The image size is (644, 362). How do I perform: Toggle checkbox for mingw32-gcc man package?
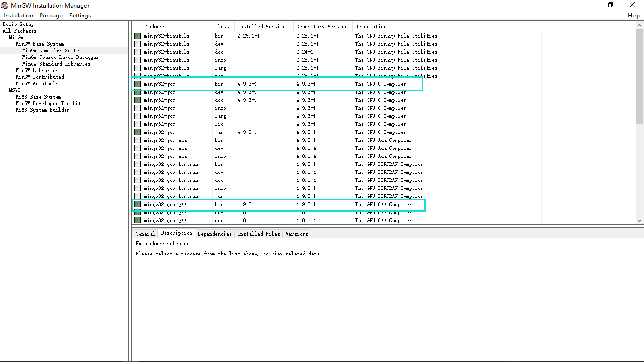click(x=138, y=132)
